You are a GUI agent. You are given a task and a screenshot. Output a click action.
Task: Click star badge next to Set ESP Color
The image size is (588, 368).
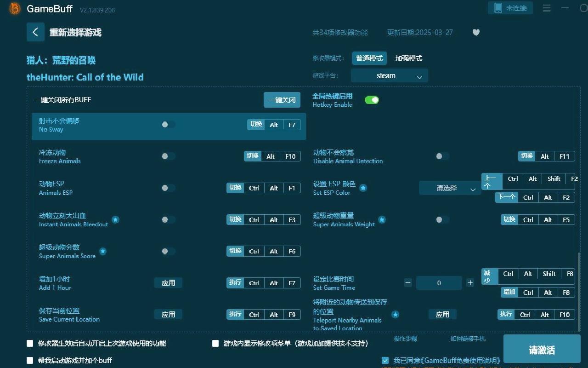363,188
